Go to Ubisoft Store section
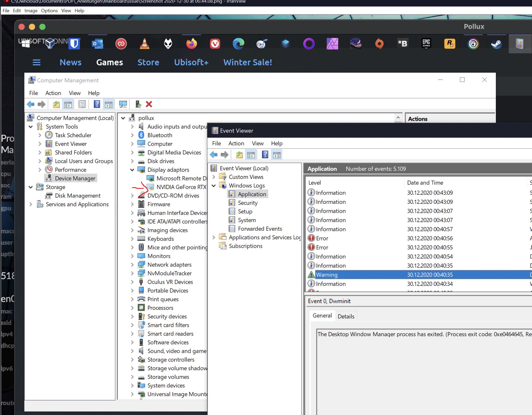 148,62
